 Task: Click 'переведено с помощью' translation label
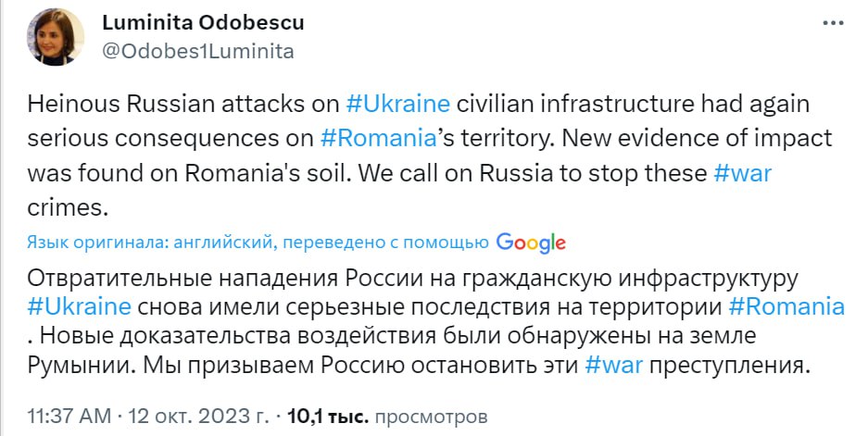click(385, 243)
